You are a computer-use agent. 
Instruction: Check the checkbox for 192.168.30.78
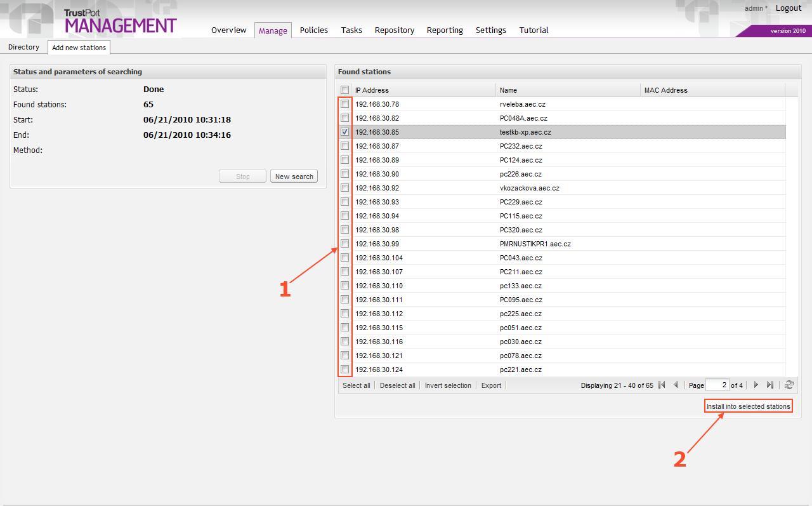pos(344,103)
